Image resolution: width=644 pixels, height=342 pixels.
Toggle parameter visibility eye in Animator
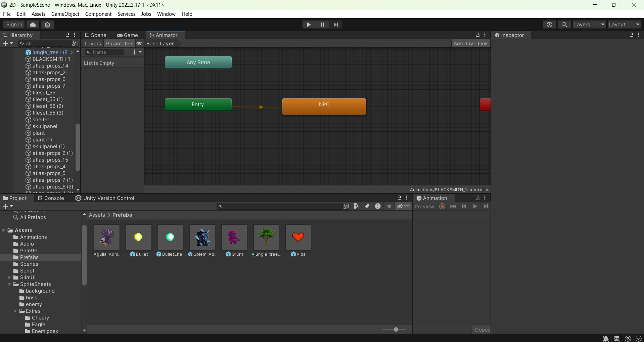point(139,44)
